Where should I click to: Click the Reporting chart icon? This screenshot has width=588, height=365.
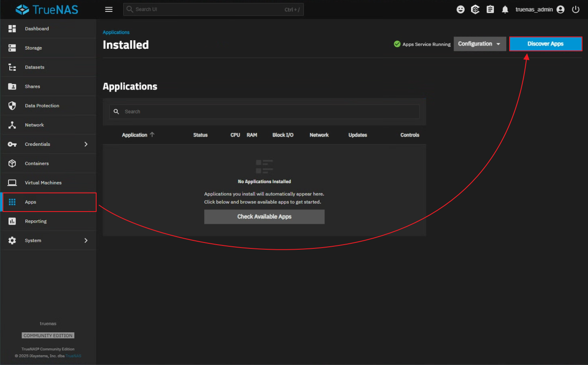click(12, 221)
